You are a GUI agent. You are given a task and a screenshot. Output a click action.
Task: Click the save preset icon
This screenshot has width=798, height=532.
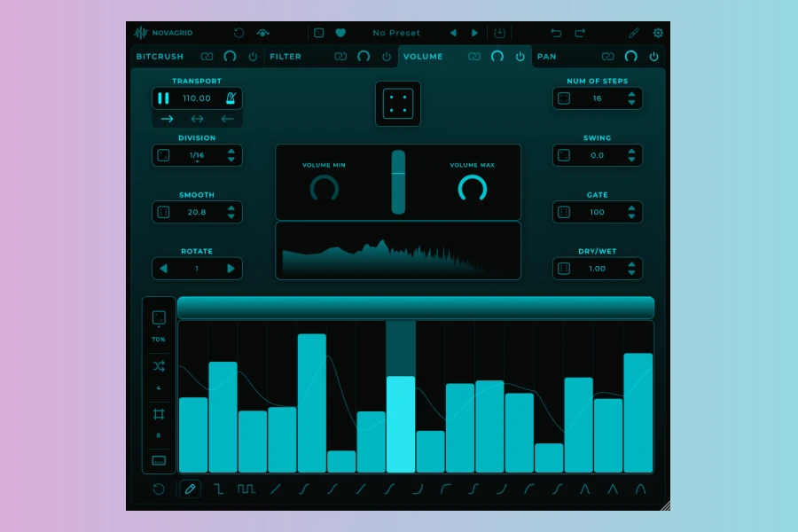coord(499,33)
